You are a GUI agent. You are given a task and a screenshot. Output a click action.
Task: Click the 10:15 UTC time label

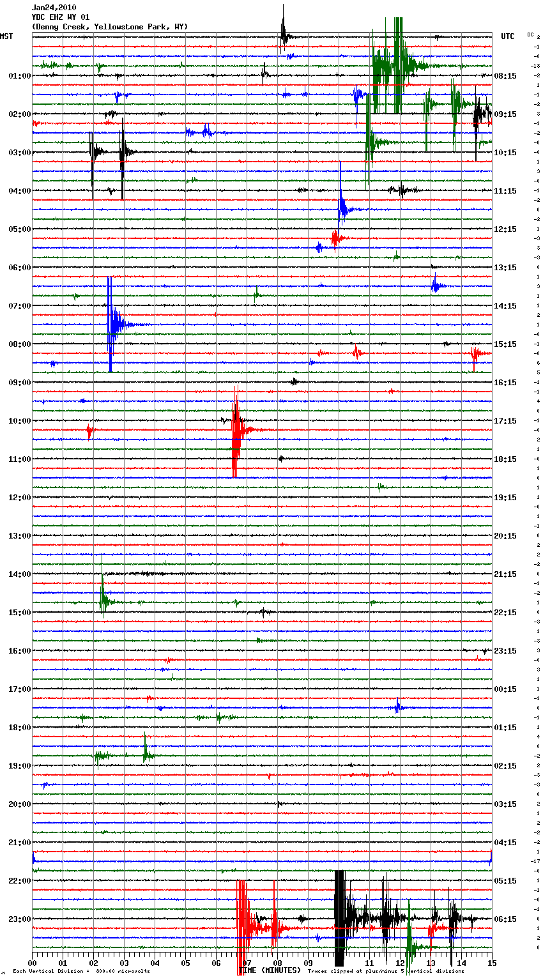(505, 153)
